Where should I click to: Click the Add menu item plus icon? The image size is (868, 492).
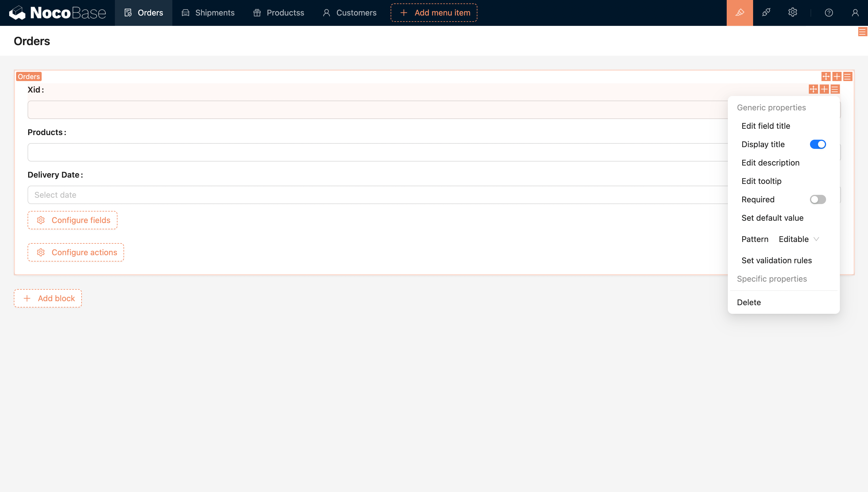(404, 13)
